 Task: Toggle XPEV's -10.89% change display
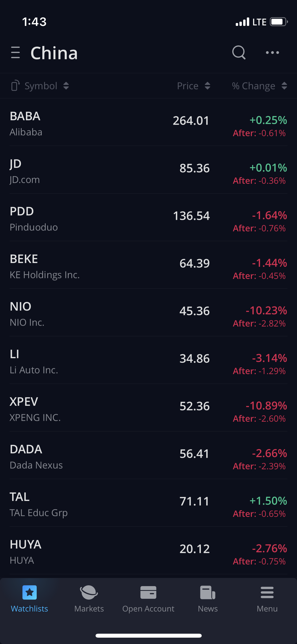pyautogui.click(x=266, y=406)
